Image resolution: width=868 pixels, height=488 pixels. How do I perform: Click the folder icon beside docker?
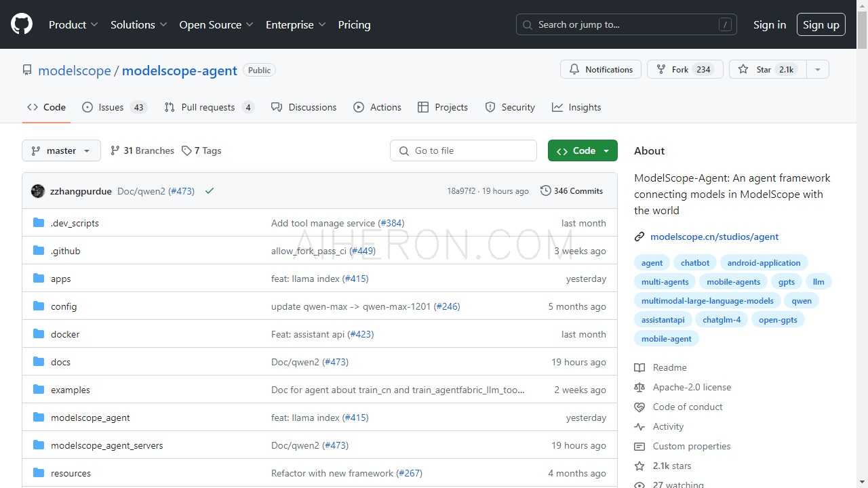point(39,334)
